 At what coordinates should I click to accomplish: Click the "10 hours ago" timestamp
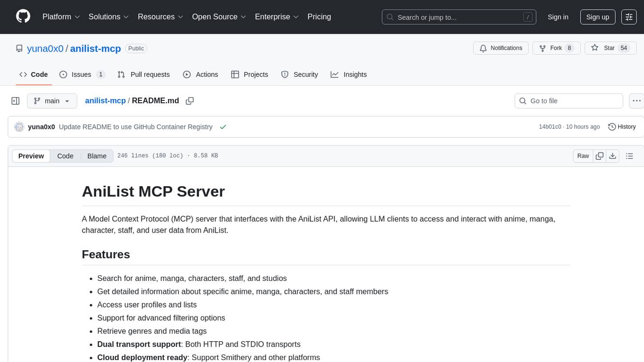pyautogui.click(x=582, y=127)
